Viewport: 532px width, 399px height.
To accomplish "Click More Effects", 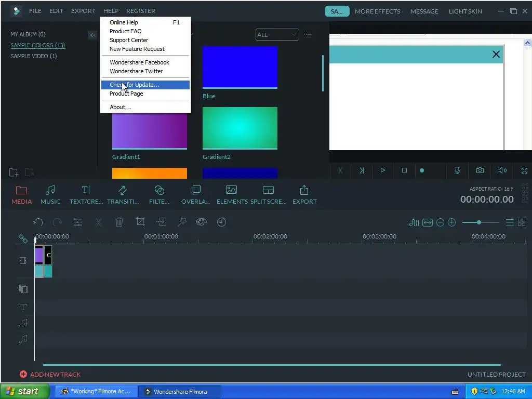I will tap(377, 11).
